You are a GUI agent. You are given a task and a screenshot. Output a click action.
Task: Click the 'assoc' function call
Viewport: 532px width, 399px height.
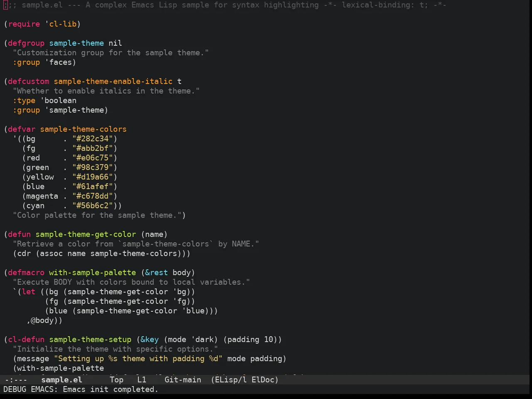(x=52, y=254)
